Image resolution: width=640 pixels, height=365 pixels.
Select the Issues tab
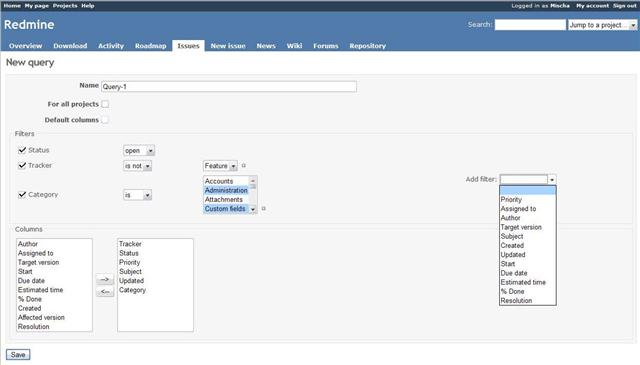pyautogui.click(x=188, y=46)
